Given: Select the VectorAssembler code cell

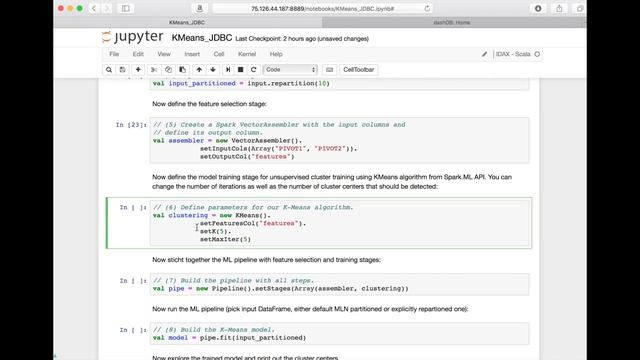Looking at the screenshot, I should tap(339, 140).
